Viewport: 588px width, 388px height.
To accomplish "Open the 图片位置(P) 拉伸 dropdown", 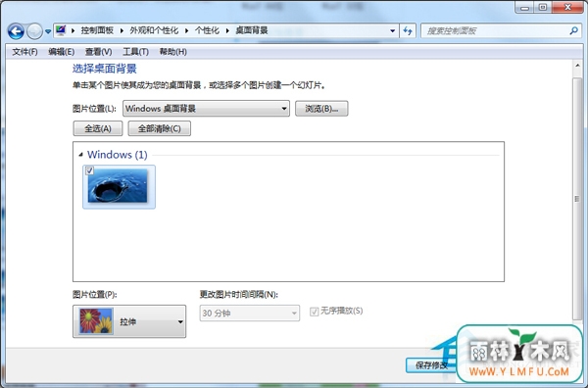I will 129,321.
